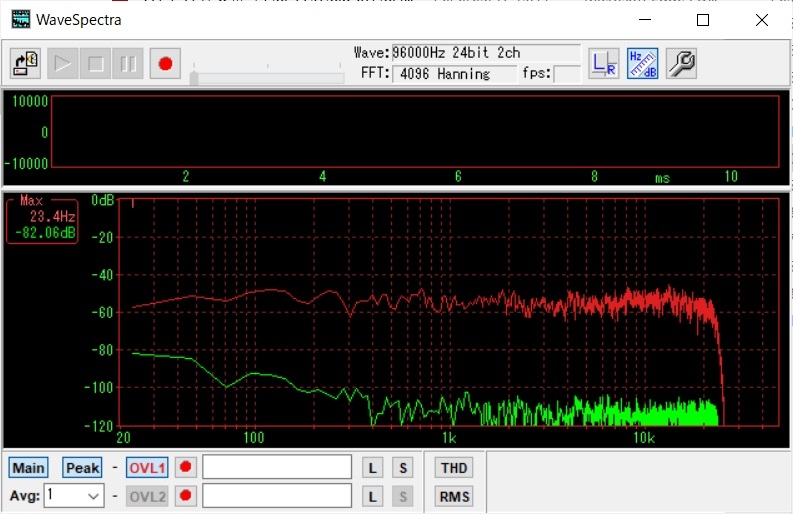Open settings with the wrench icon
The image size is (793, 514).
[680, 63]
